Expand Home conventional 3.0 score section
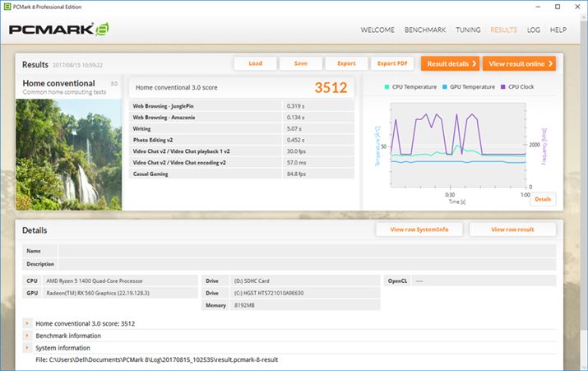Viewport: 588px width, 371px height. (x=27, y=323)
